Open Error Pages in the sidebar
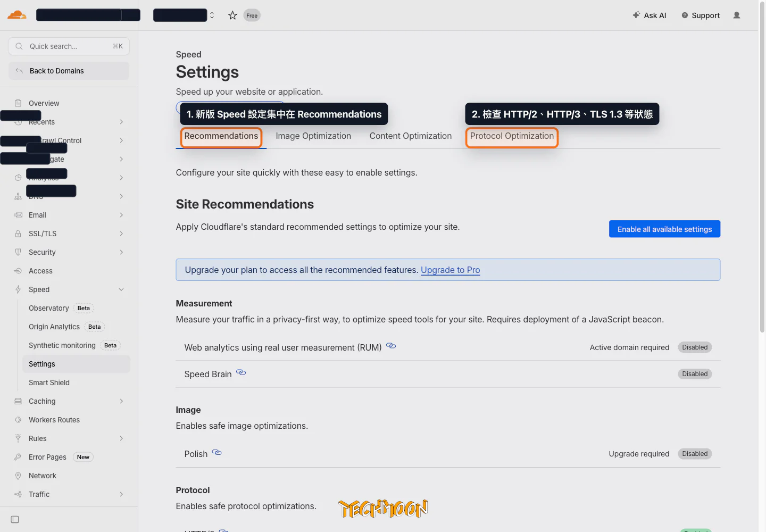The width and height of the screenshot is (766, 532). pos(47,457)
